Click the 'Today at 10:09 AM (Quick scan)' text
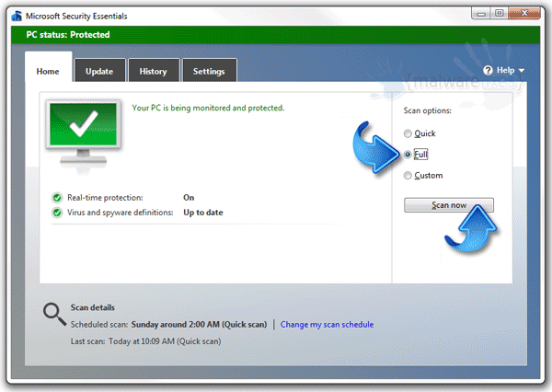This screenshot has height=392, width=552. click(x=165, y=341)
